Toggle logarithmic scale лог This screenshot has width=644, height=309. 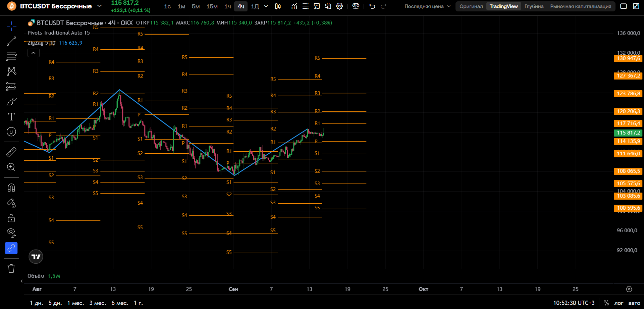(619, 303)
